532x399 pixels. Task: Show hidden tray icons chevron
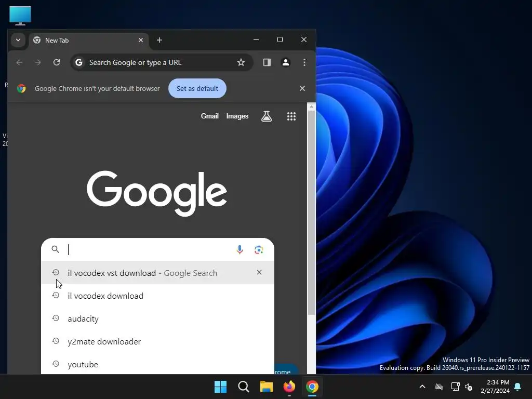click(x=422, y=387)
